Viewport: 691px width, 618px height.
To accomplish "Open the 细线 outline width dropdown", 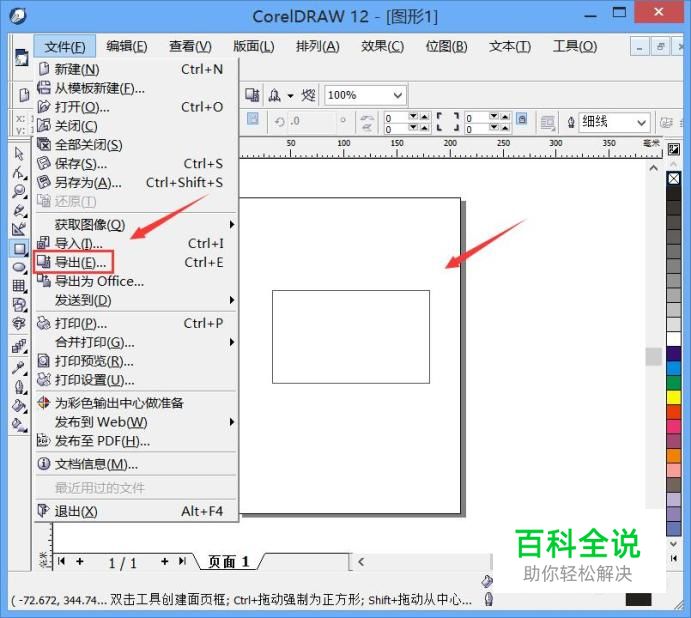I will (x=641, y=123).
